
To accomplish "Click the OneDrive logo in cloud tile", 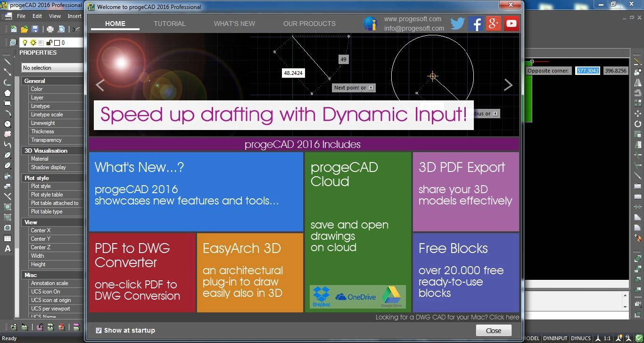I will coord(355,297).
